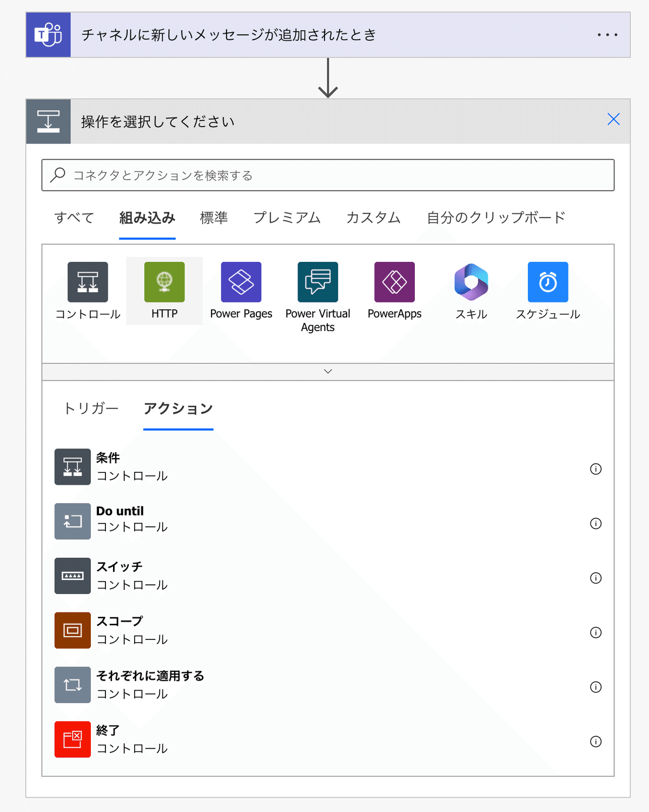Show info for Do until action
649x812 pixels.
point(595,524)
